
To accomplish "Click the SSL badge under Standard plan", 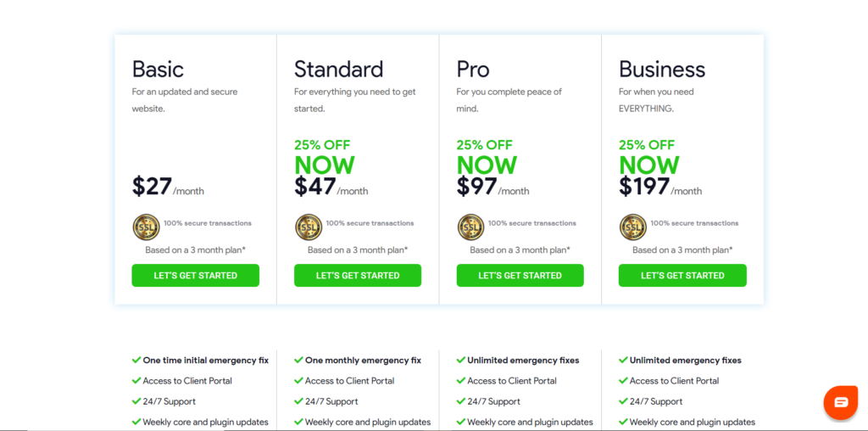I will click(x=309, y=227).
